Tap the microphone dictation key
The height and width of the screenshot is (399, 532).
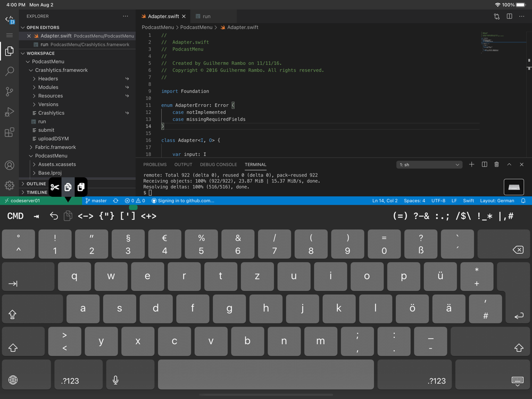tap(130, 375)
